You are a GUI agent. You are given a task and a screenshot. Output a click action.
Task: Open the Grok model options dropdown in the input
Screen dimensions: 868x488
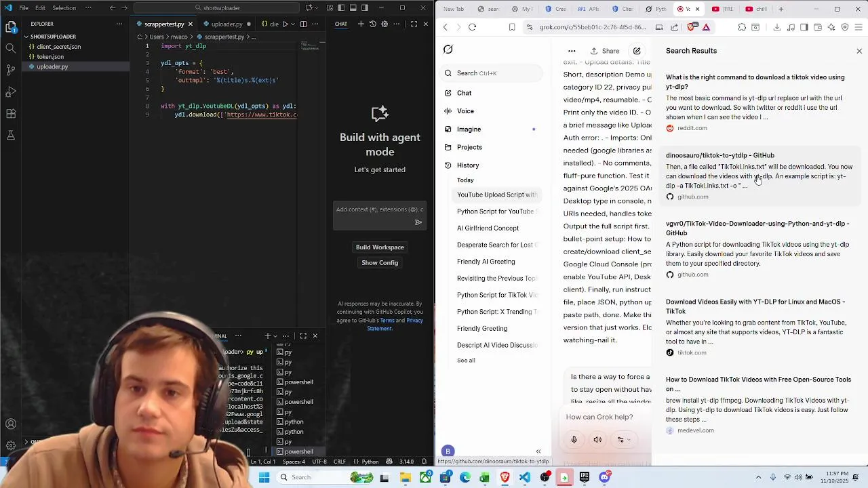point(623,439)
